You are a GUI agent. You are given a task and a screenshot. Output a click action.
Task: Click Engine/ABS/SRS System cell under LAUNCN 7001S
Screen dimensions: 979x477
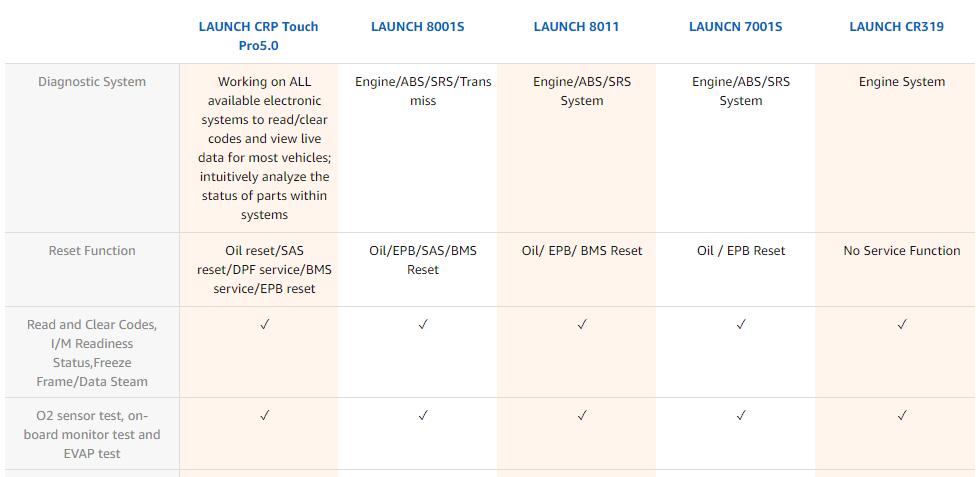[741, 91]
